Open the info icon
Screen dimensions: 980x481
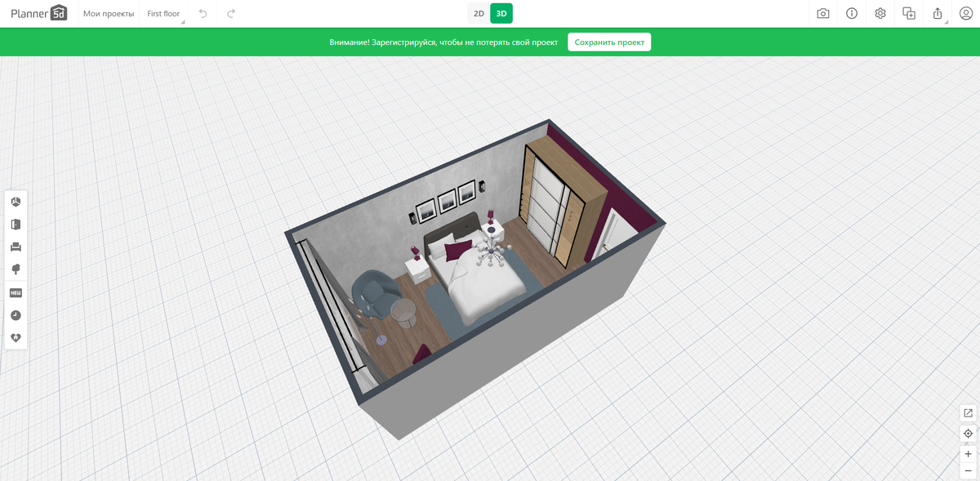click(x=852, y=14)
